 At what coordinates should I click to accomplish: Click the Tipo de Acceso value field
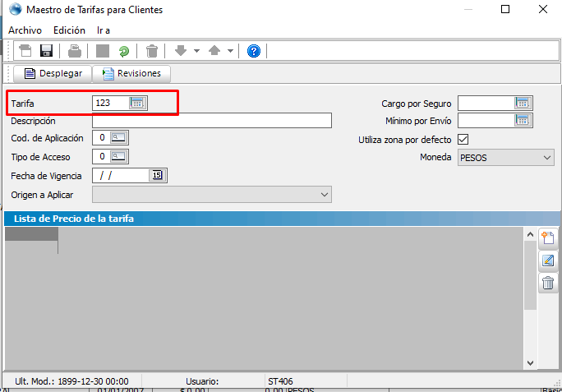[101, 157]
